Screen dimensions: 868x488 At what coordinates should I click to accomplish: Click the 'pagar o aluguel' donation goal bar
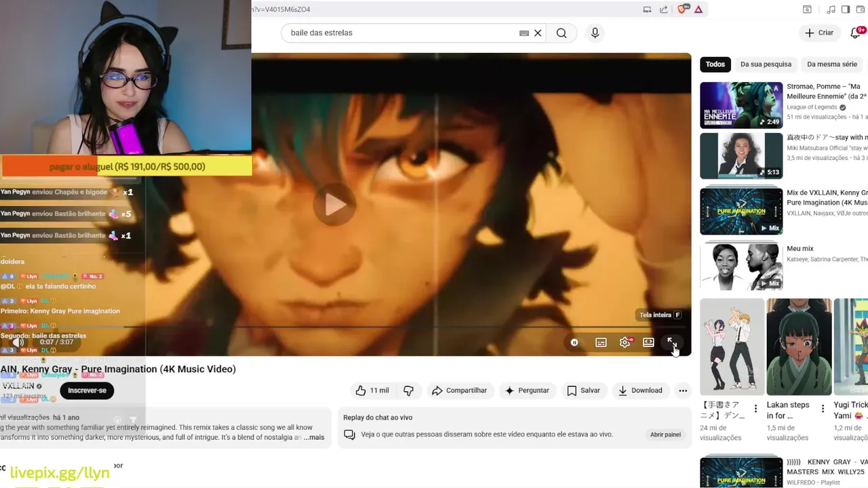tap(126, 167)
